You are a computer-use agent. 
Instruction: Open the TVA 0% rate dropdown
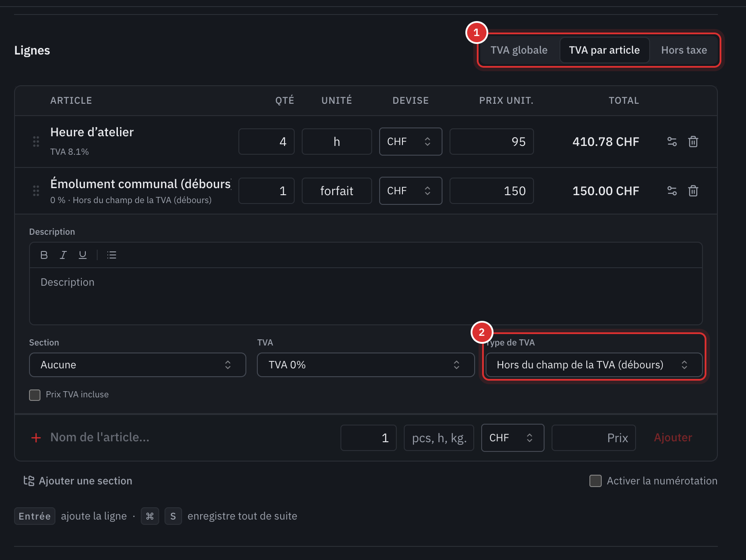(x=366, y=365)
